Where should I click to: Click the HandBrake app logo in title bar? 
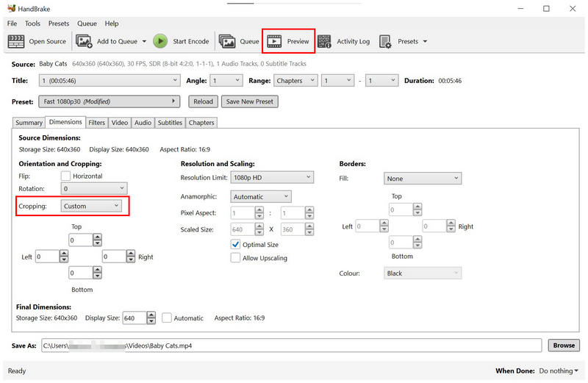pyautogui.click(x=12, y=8)
